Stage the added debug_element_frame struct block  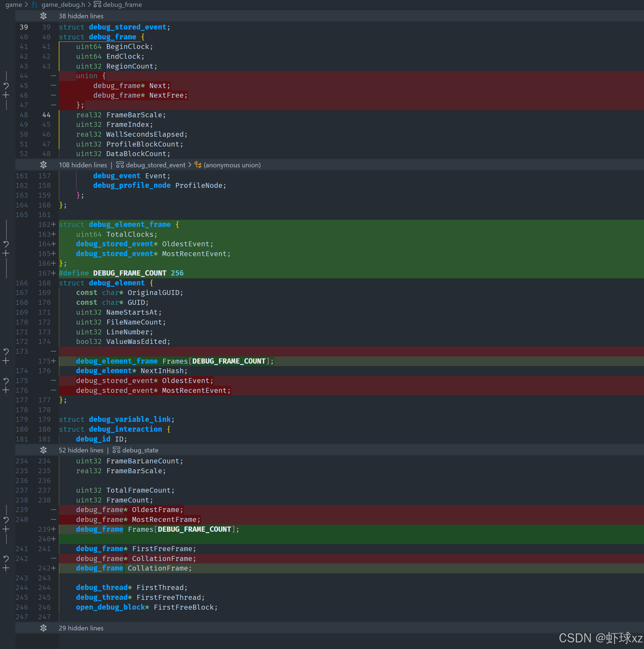point(6,254)
